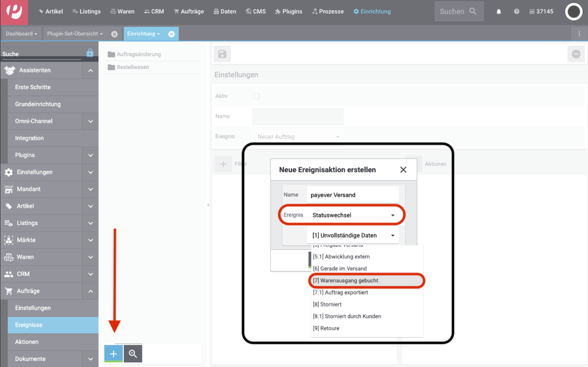Click the search magnifier in the header
Screen dimensions: 588x367
tap(473, 11)
